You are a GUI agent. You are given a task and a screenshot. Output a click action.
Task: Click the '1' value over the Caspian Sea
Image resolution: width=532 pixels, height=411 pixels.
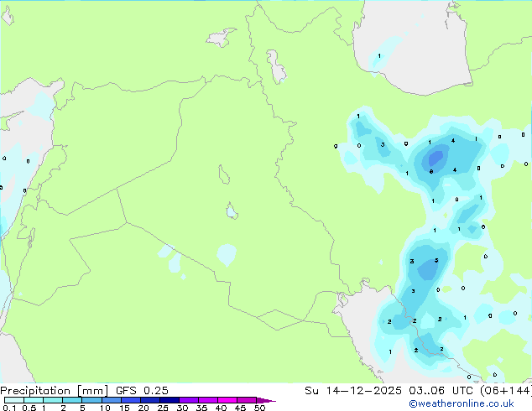tap(379, 56)
